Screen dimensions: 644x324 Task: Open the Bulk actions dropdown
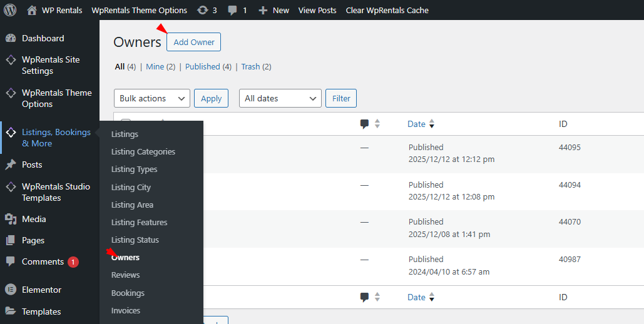coord(151,98)
